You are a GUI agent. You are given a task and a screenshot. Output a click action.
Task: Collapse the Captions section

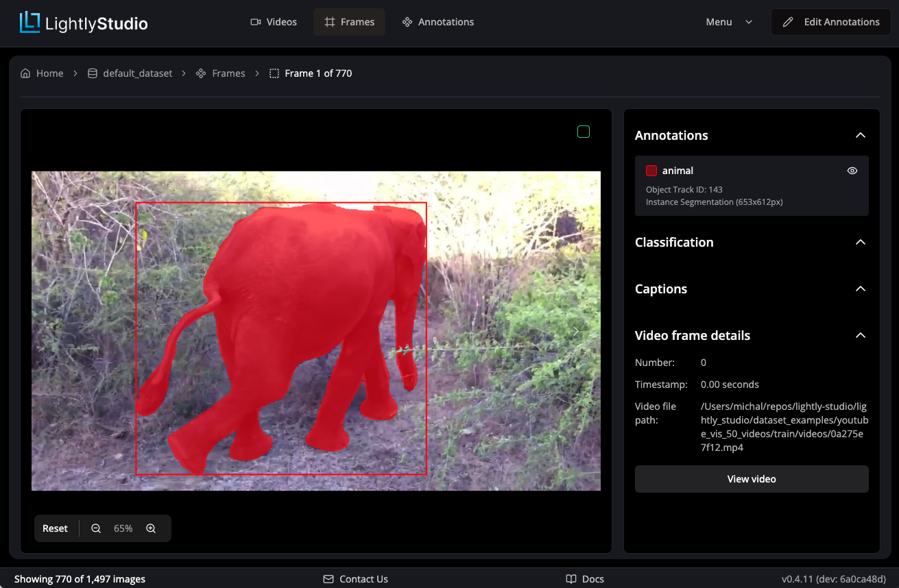[861, 289]
